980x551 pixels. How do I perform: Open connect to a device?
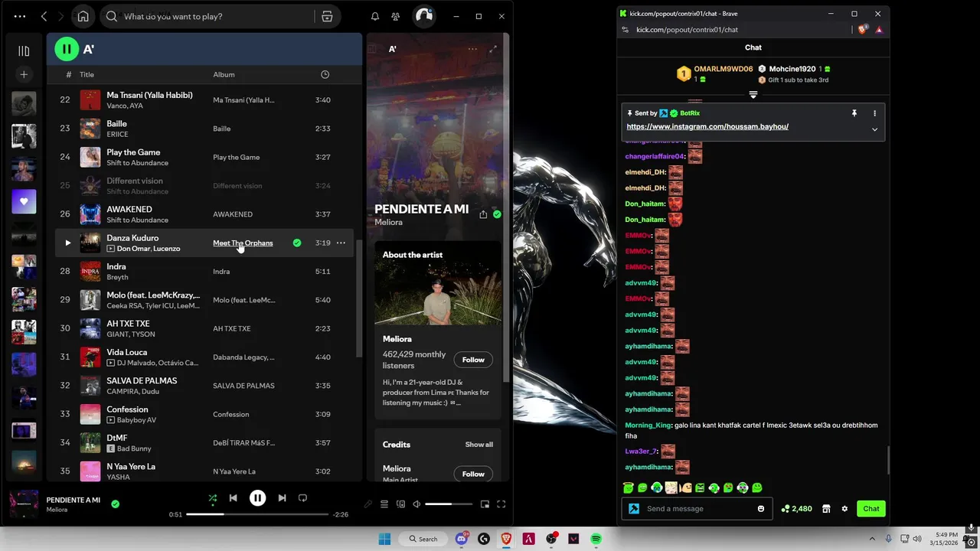pyautogui.click(x=400, y=504)
